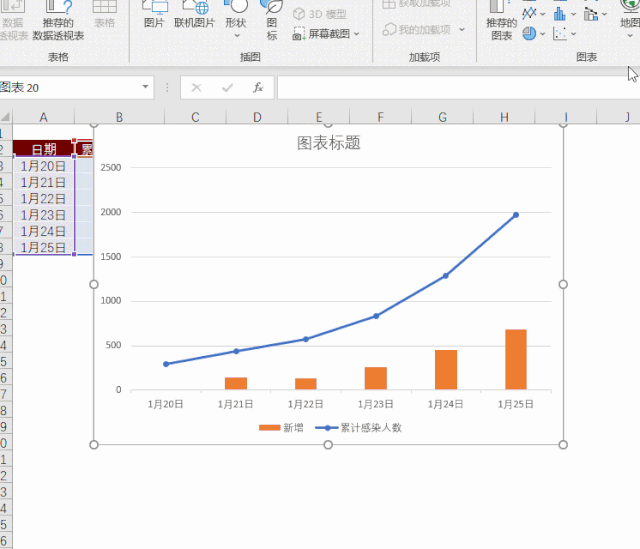The width and height of the screenshot is (640, 549).
Task: Expand the pie chart dropdown arrow
Action: pyautogui.click(x=543, y=34)
